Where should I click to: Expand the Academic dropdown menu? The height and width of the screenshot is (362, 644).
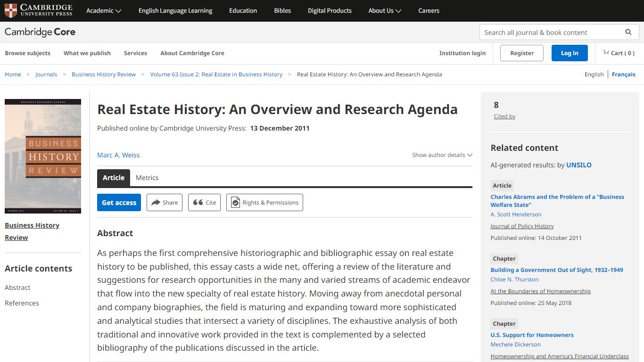[104, 10]
